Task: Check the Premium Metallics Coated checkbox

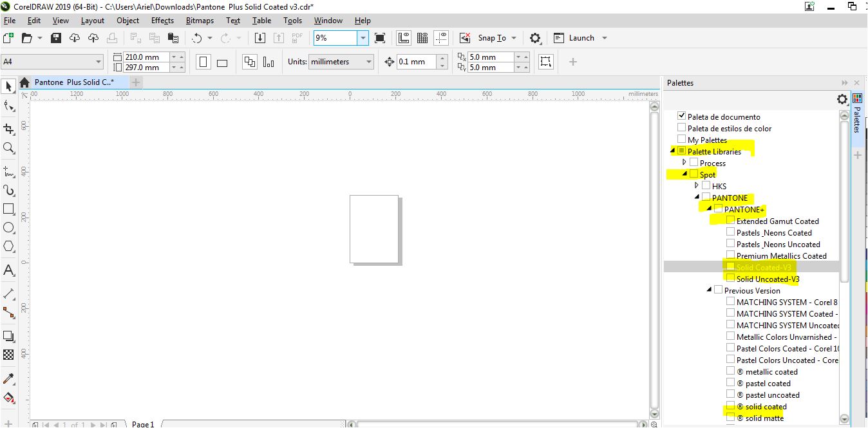Action: (731, 256)
